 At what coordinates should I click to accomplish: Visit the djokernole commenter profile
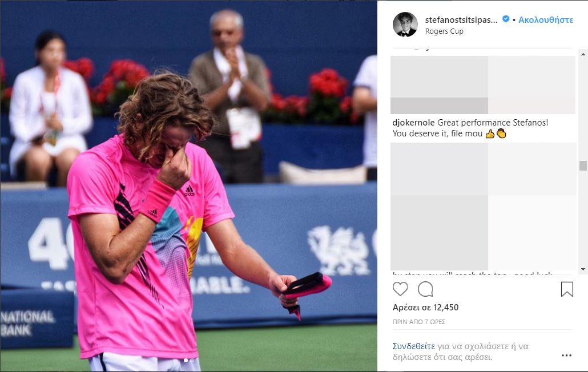click(x=414, y=123)
